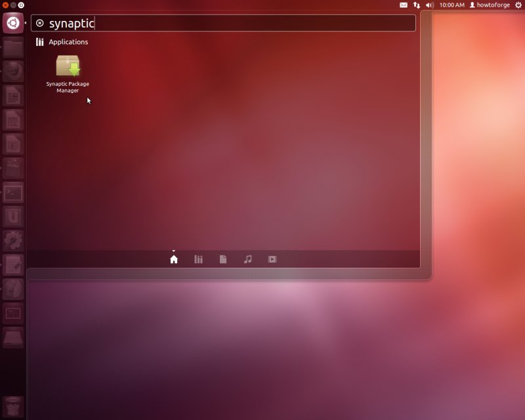
Task: Open Files from the launcher
Action: coord(13,47)
